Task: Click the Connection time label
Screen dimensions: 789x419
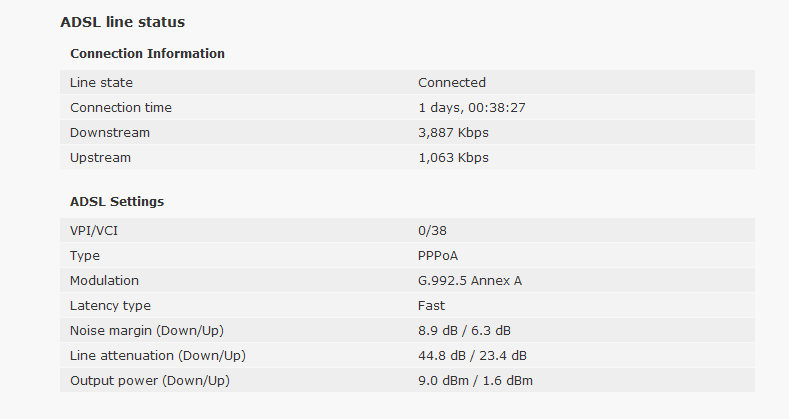Action: (121, 108)
